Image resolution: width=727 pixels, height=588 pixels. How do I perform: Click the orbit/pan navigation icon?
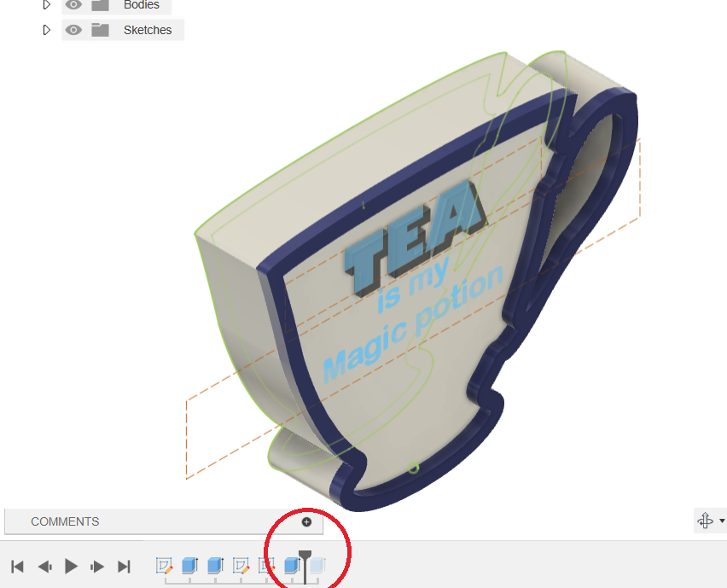click(x=705, y=521)
